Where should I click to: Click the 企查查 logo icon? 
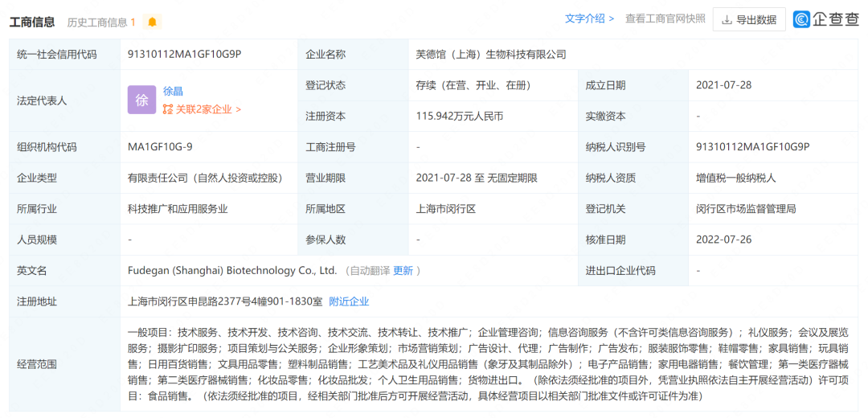(x=801, y=19)
